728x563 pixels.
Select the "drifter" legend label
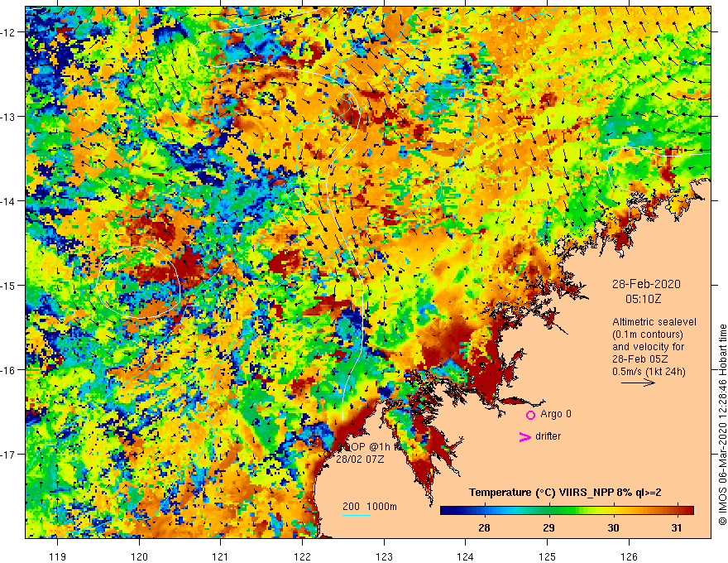548,436
